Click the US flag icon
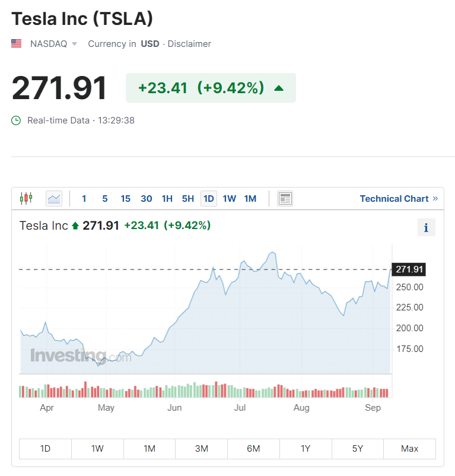 point(17,43)
